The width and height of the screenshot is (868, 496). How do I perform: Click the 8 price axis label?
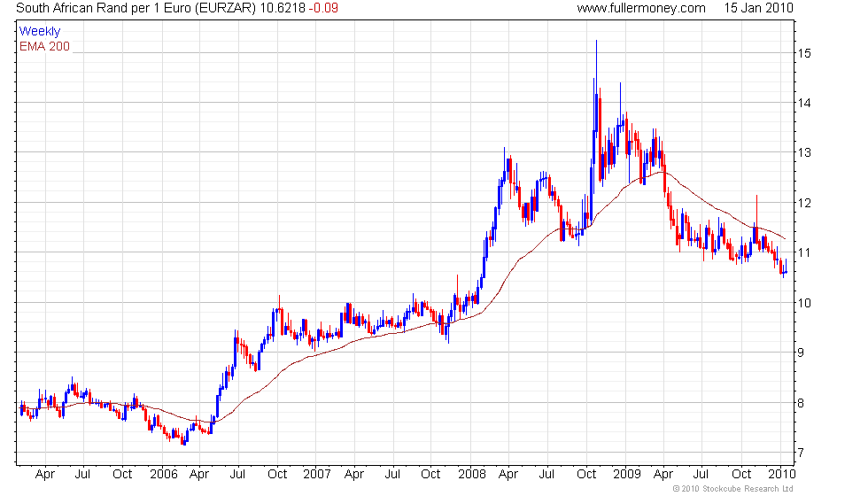point(801,403)
